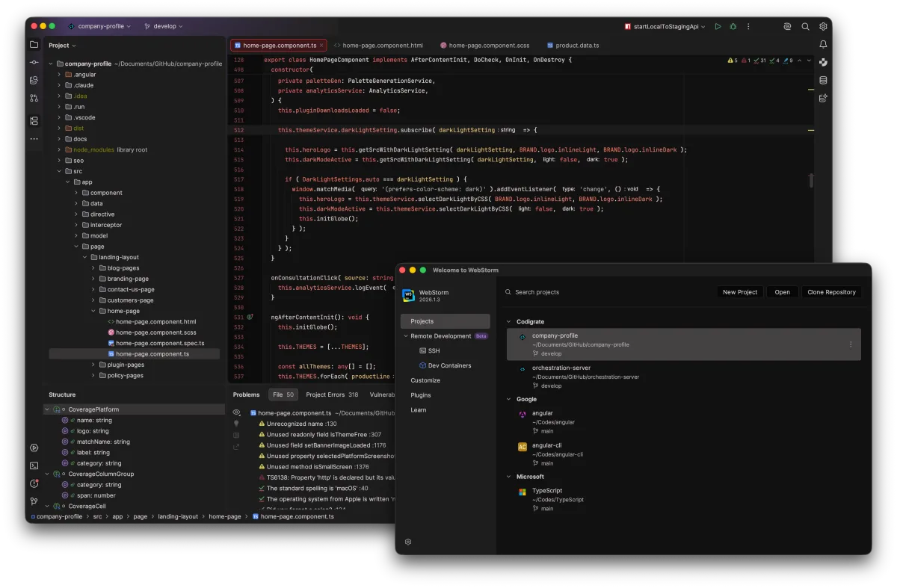This screenshot has height=588, width=897.
Task: Close the home-page.component.ts tab
Action: coord(321,46)
